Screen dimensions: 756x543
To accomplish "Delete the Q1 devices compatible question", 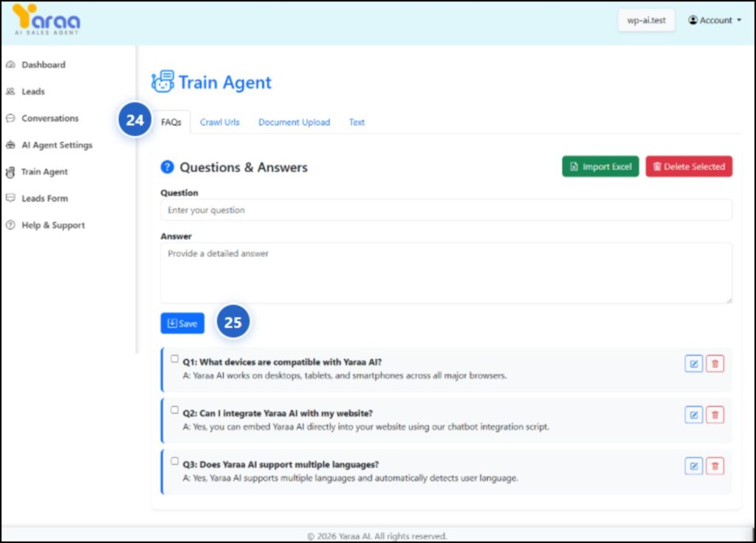I will 715,364.
